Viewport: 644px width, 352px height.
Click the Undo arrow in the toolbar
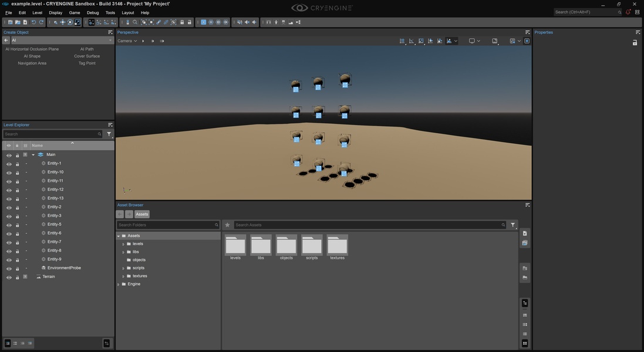pyautogui.click(x=33, y=22)
